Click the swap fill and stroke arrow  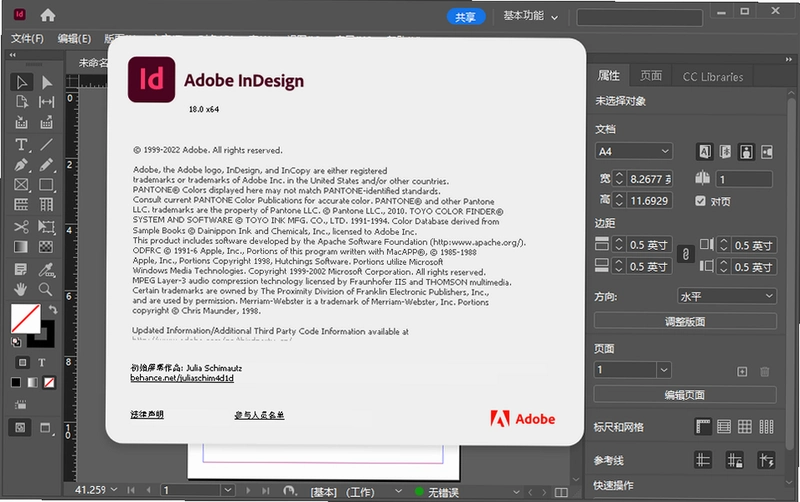(53, 310)
